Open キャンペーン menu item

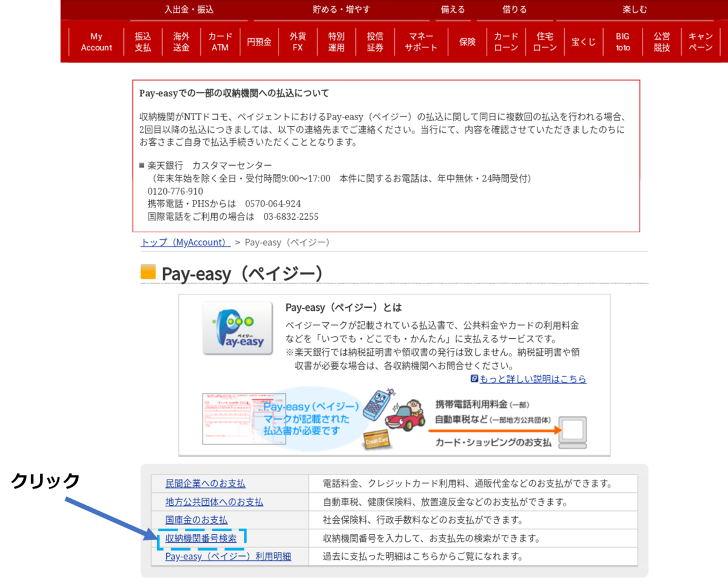pyautogui.click(x=701, y=42)
